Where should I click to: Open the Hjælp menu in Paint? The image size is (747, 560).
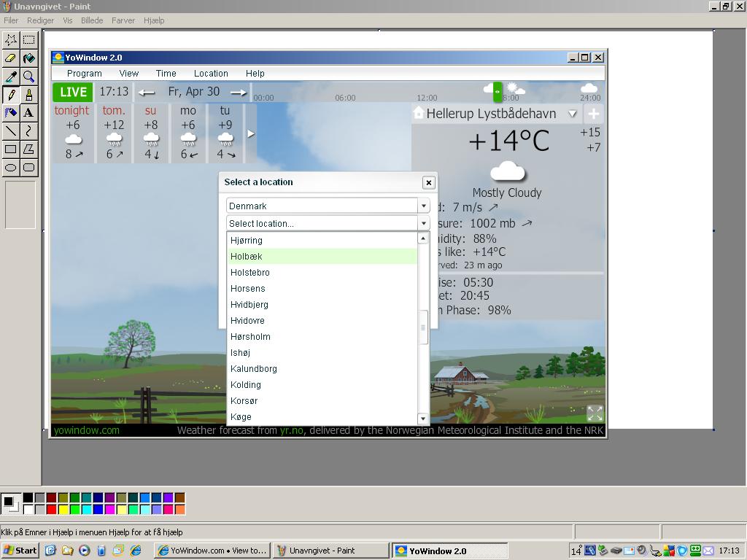[x=154, y=20]
